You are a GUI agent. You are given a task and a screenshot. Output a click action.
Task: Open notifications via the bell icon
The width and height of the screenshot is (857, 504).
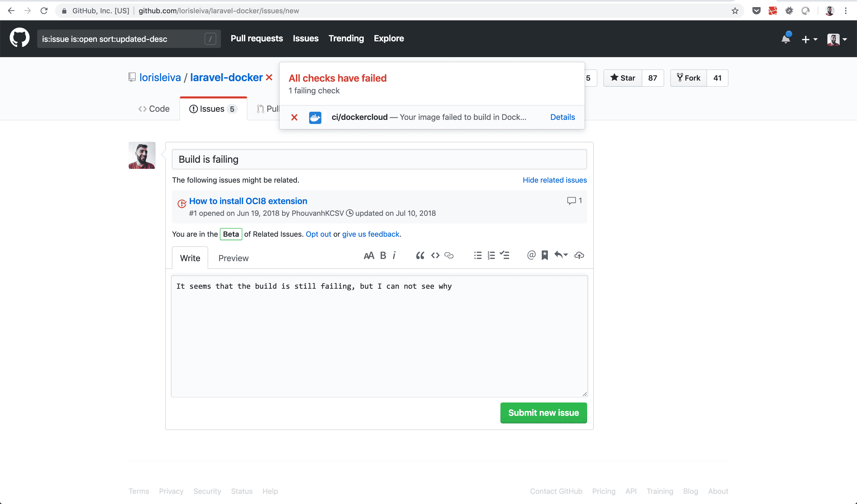point(786,39)
